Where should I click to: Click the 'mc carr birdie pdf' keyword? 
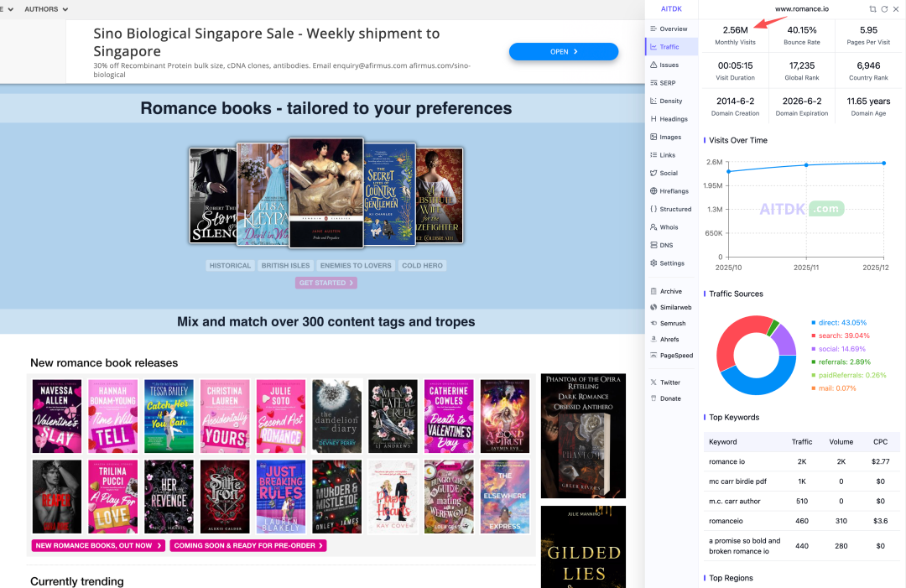pyautogui.click(x=738, y=481)
